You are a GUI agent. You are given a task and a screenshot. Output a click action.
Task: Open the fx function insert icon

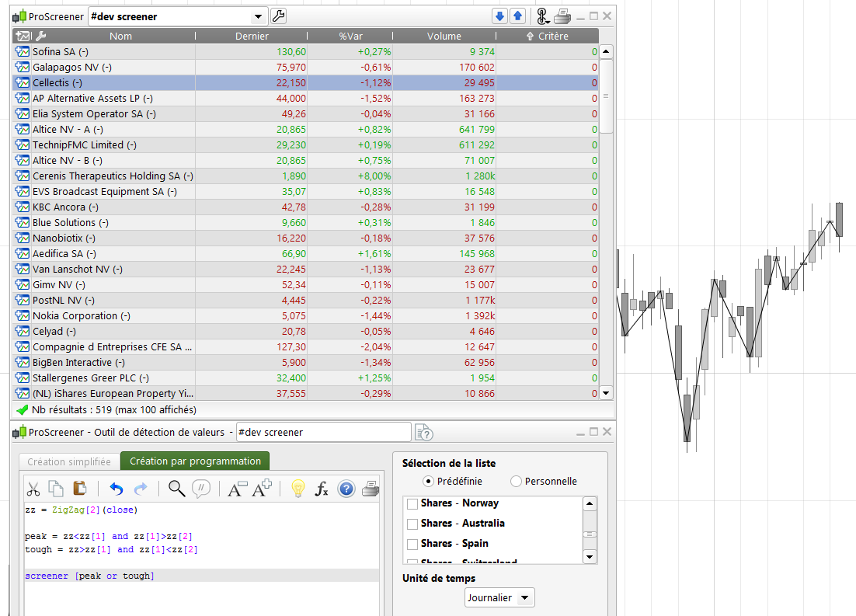pos(322,489)
